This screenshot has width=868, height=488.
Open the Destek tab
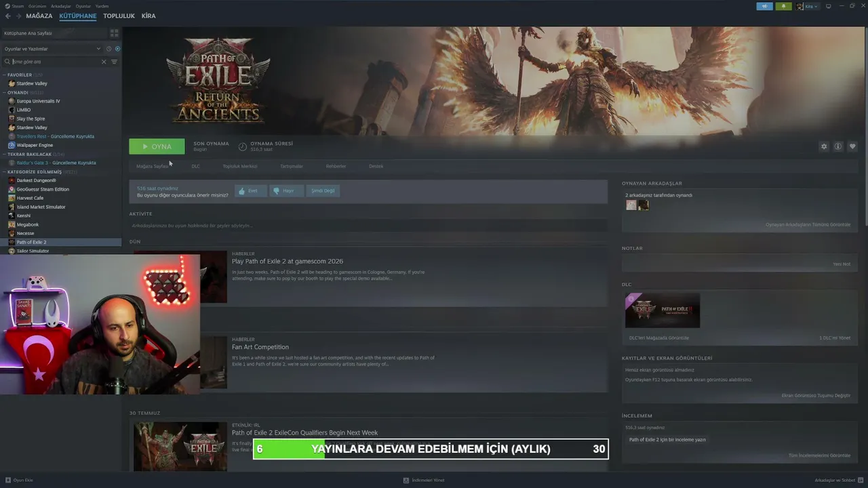(376, 166)
